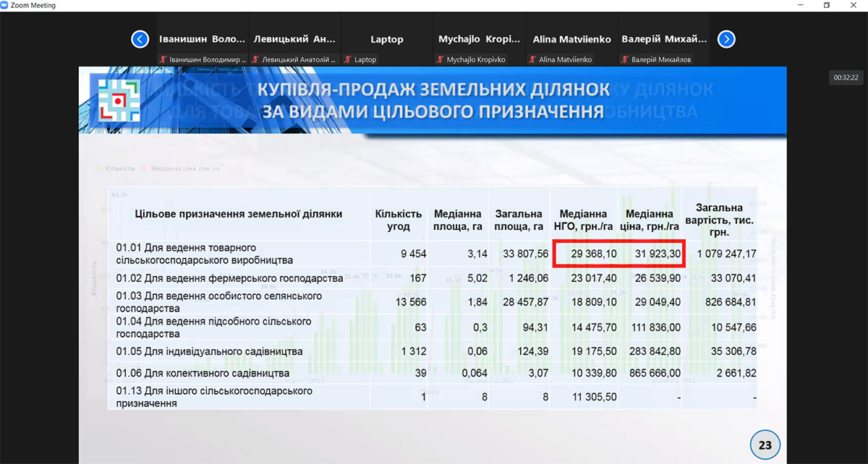Click the slide number 23 badge
Screen dimensions: 868x464
point(765,445)
